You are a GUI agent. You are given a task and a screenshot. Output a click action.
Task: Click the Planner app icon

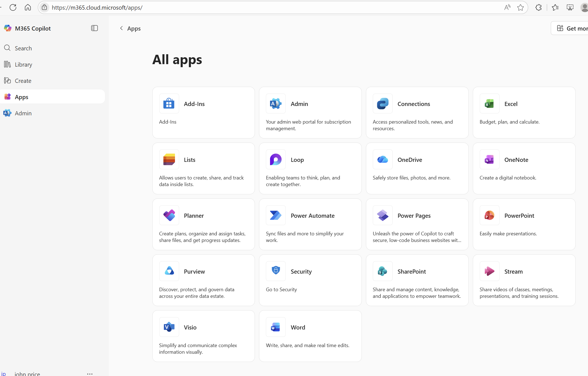point(169,216)
